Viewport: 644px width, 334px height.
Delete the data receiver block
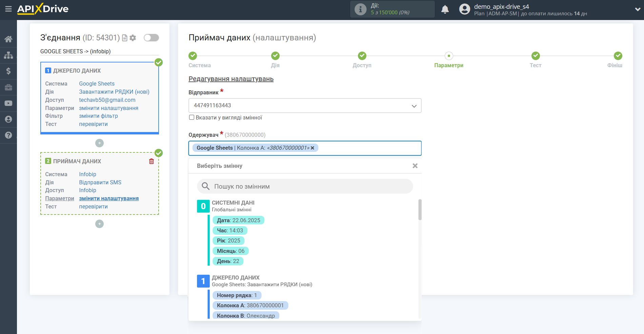[x=152, y=161]
